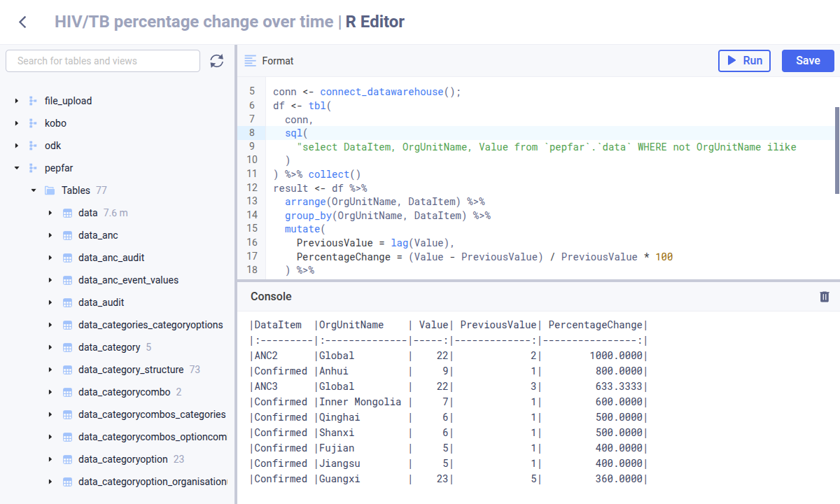Click the Format icon above the editor
Viewport: 840px width, 504px height.
click(x=253, y=61)
